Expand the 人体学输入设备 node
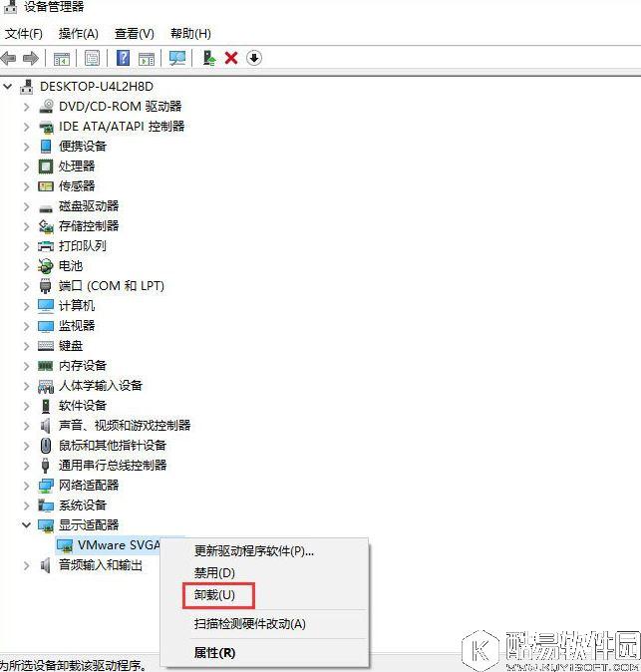Viewport: 641px width, 672px height. (x=27, y=386)
